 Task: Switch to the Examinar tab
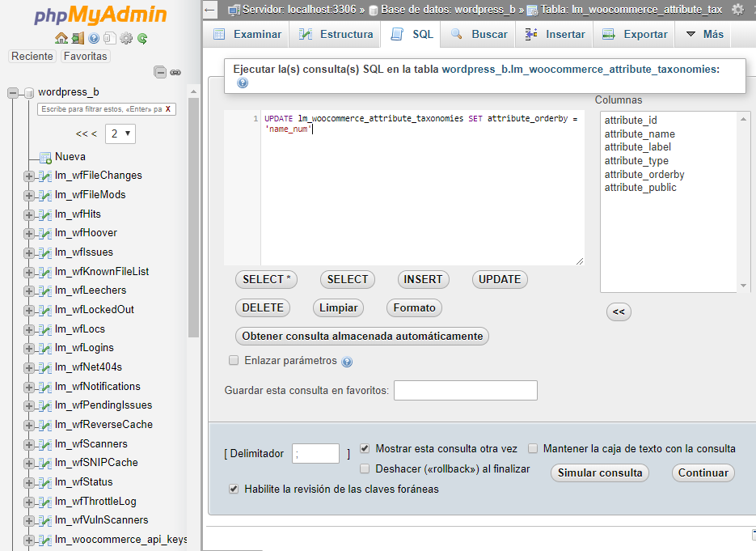tap(247, 34)
